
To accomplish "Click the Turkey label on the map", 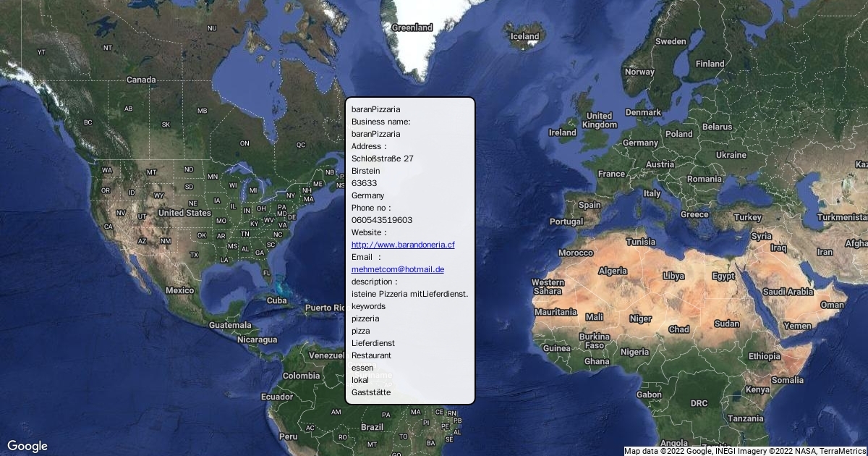I will (748, 217).
